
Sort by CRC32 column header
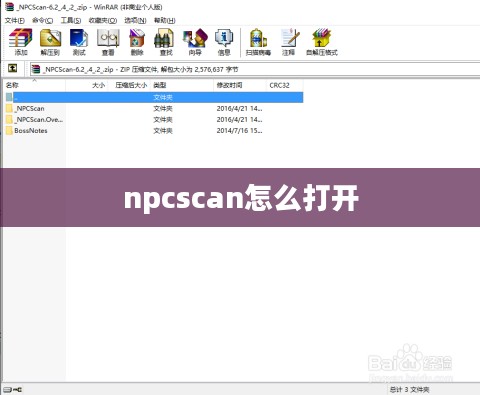click(x=285, y=85)
